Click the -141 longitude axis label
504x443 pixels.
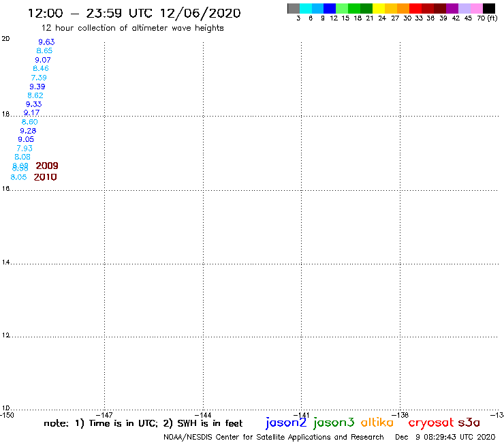tap(301, 415)
